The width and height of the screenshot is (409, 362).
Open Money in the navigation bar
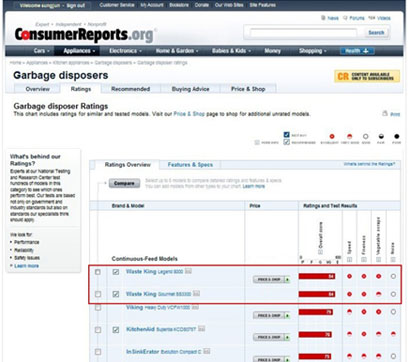[x=273, y=51]
